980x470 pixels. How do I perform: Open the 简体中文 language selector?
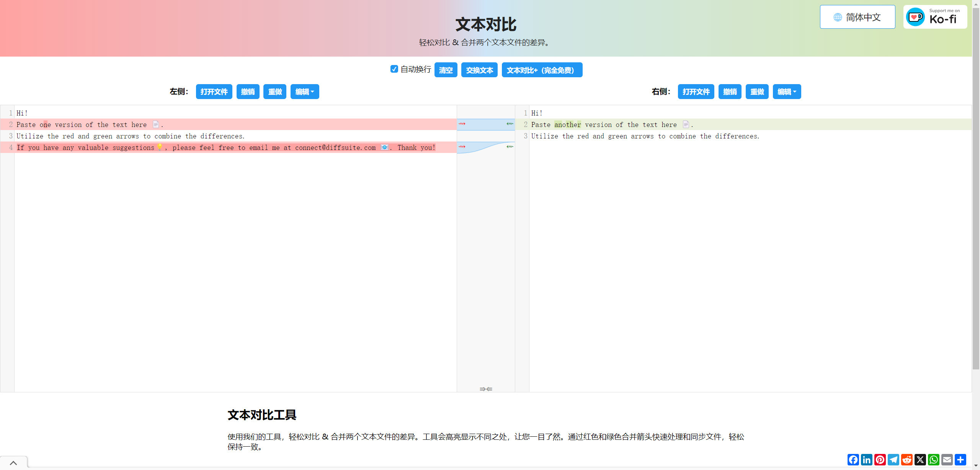857,17
